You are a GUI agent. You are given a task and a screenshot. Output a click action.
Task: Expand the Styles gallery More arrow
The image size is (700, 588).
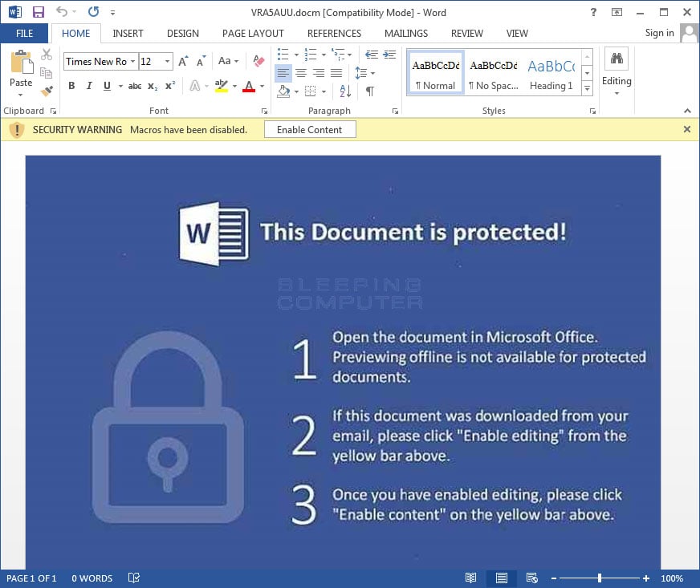(x=587, y=89)
